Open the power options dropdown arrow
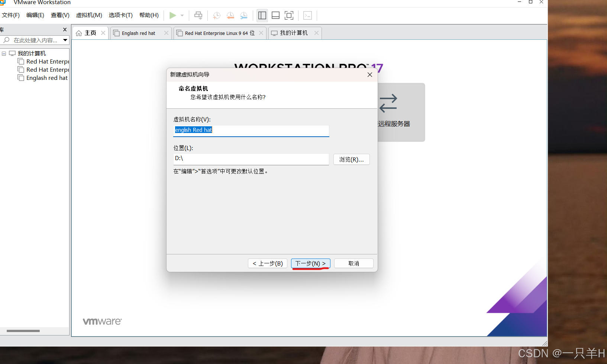Image resolution: width=607 pixels, height=364 pixels. tap(182, 15)
